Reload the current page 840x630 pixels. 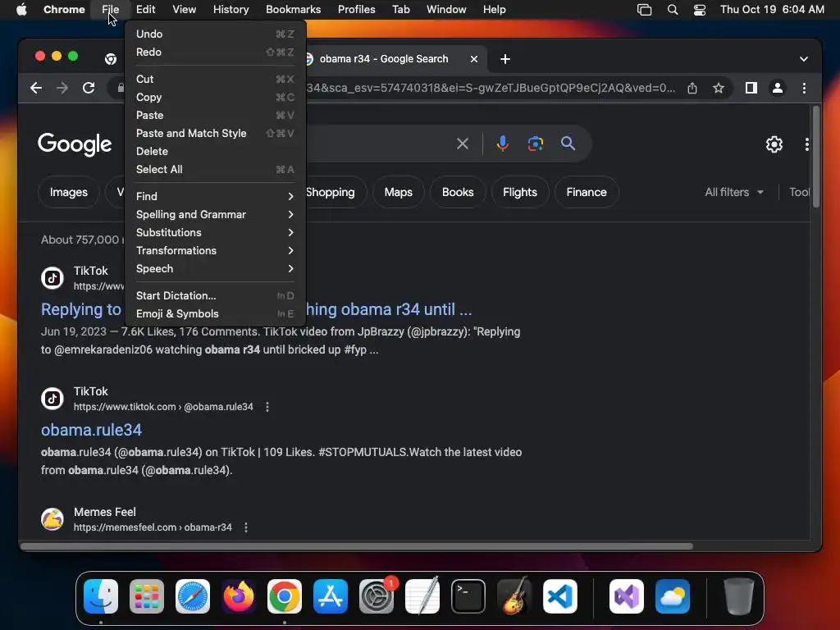click(x=89, y=88)
